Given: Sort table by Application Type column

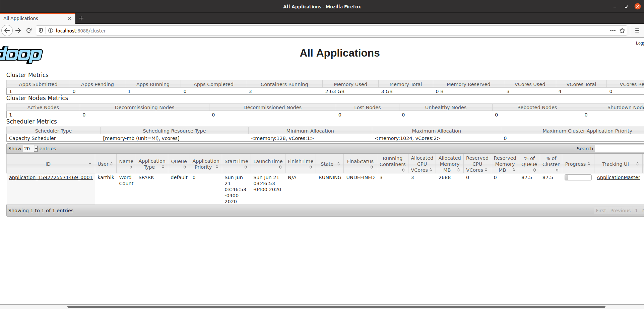Looking at the screenshot, I should (x=152, y=164).
